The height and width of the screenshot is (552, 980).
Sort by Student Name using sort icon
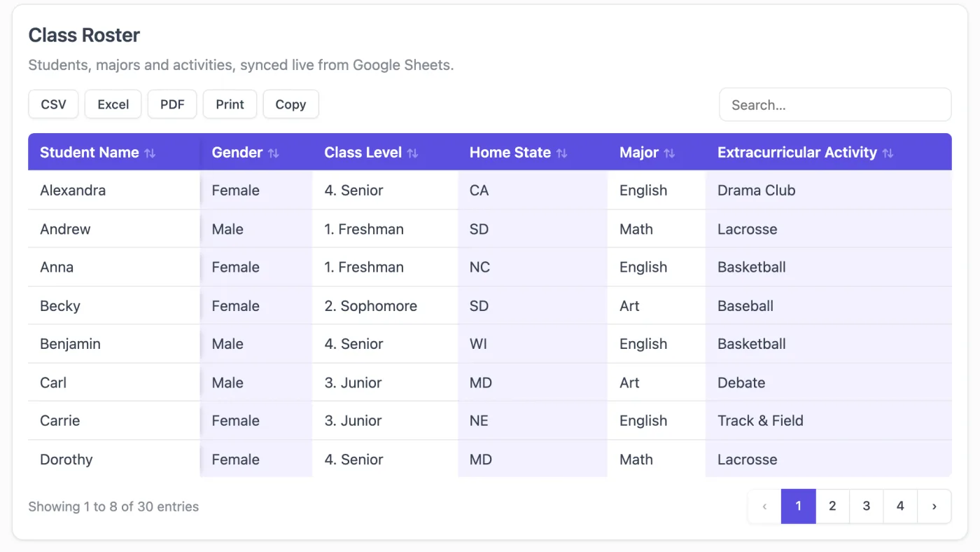(150, 153)
